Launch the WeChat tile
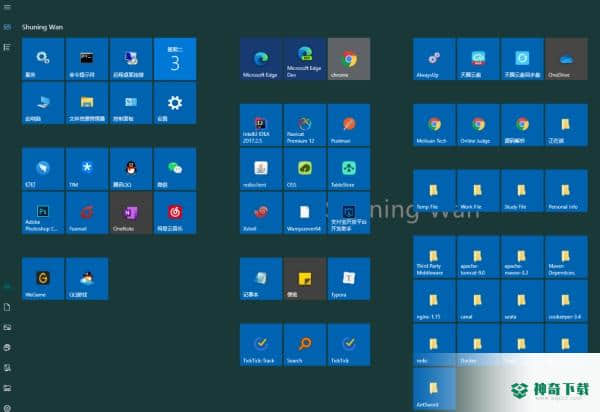The height and width of the screenshot is (412, 600). point(175,169)
